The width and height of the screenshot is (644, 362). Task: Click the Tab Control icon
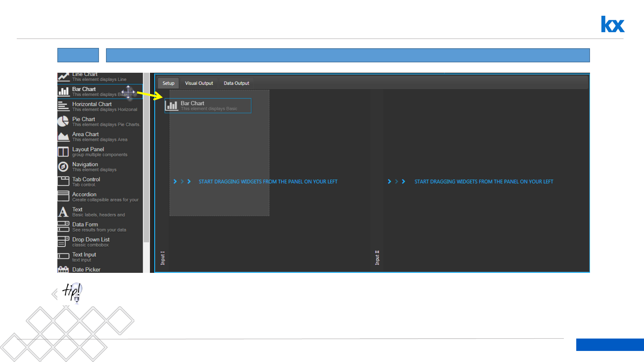(x=63, y=181)
